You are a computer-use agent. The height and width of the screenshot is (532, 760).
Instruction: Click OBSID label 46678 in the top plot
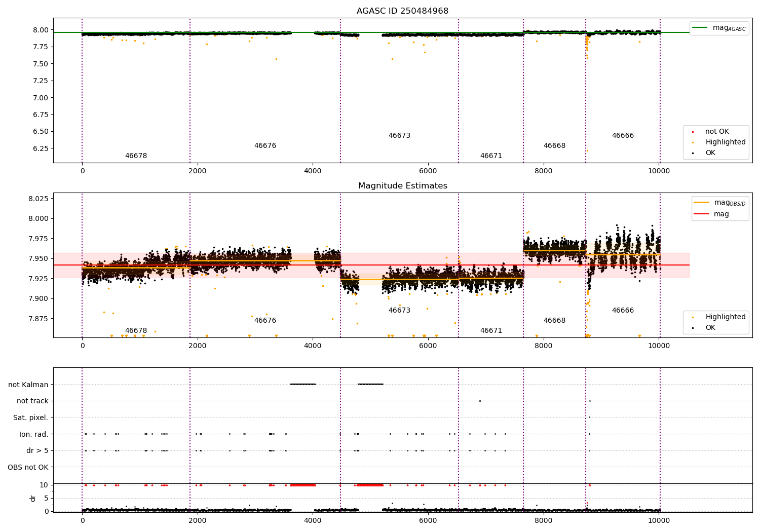point(136,156)
